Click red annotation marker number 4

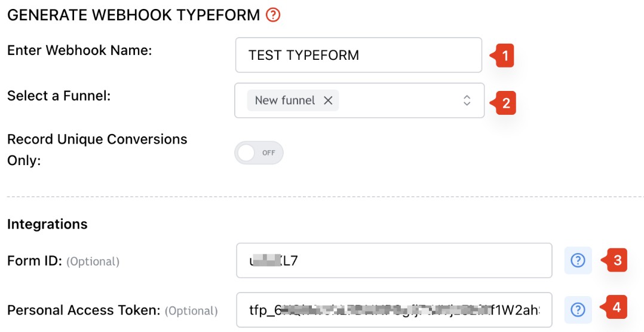tap(614, 307)
